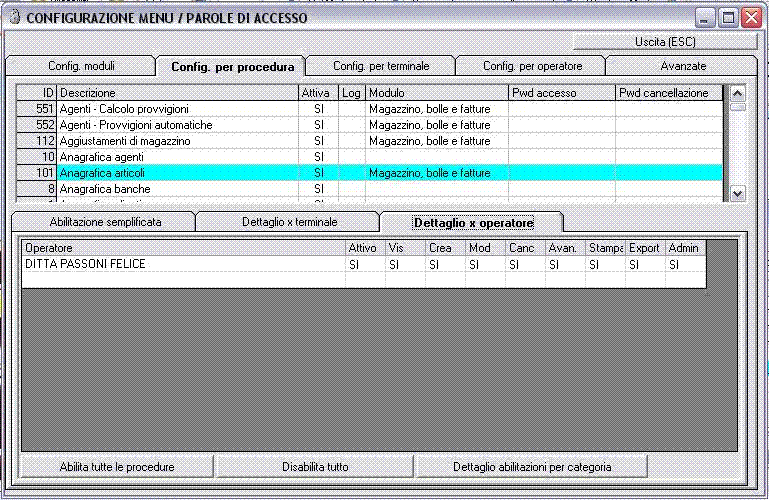The width and height of the screenshot is (769, 501).
Task: Select row Anagrafica agenti
Action: (x=369, y=157)
